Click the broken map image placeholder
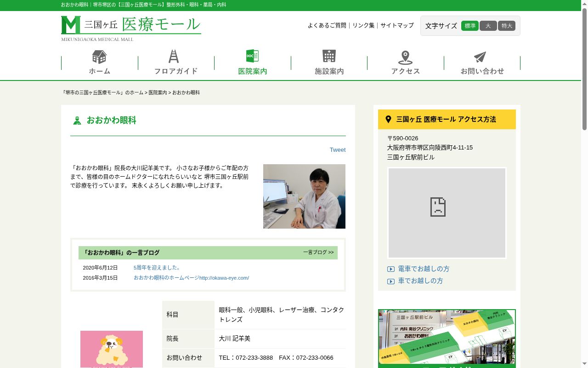The height and width of the screenshot is (368, 588). (x=447, y=213)
